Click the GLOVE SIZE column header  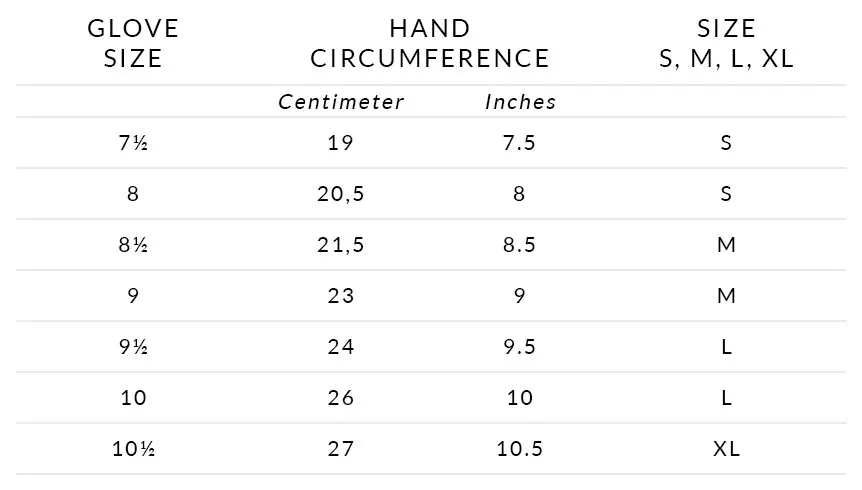(x=133, y=43)
